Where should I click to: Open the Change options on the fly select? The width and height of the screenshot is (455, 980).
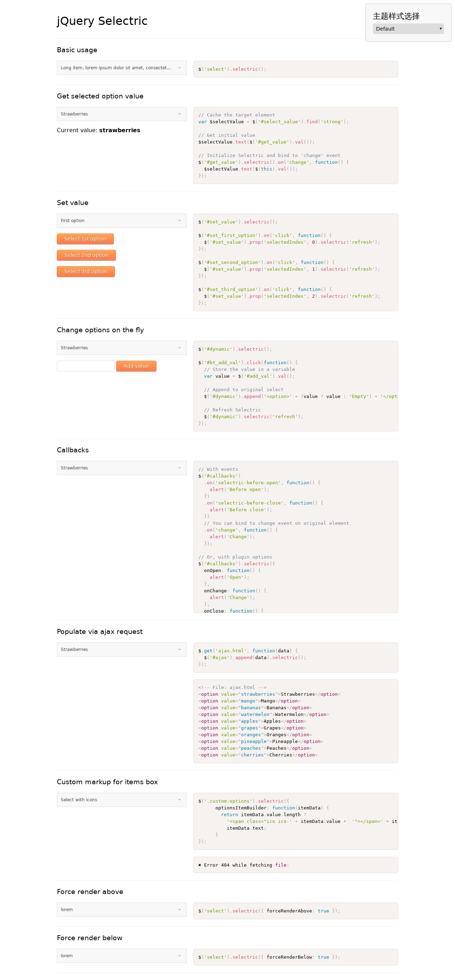[121, 348]
